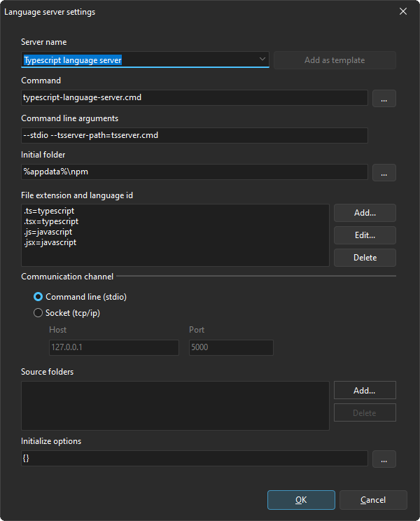Click the Server name combo box text
Viewport: 420px width, 521px height.
point(73,60)
